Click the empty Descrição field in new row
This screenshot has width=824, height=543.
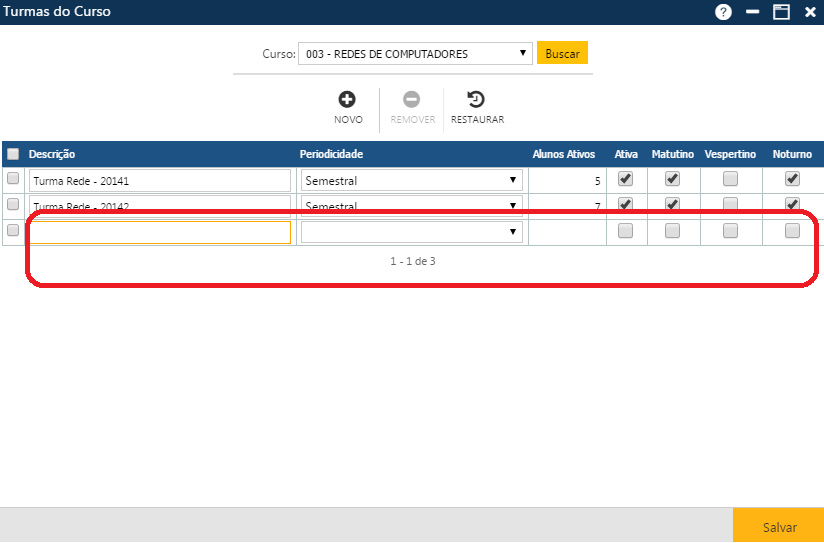pyautogui.click(x=160, y=232)
